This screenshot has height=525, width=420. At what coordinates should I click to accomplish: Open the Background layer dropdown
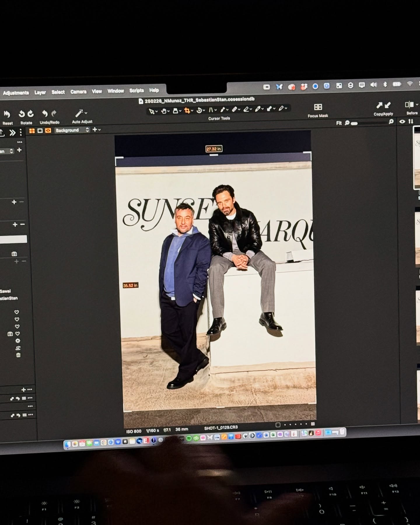click(x=72, y=130)
